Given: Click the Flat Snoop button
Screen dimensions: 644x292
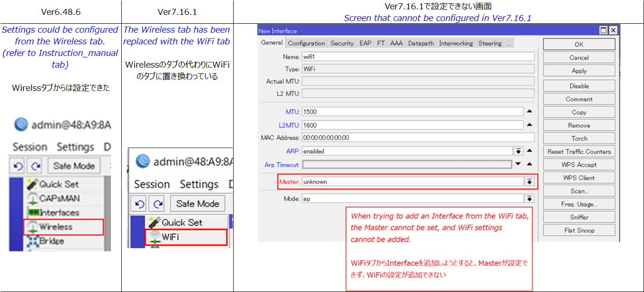Looking at the screenshot, I should click(x=579, y=230).
